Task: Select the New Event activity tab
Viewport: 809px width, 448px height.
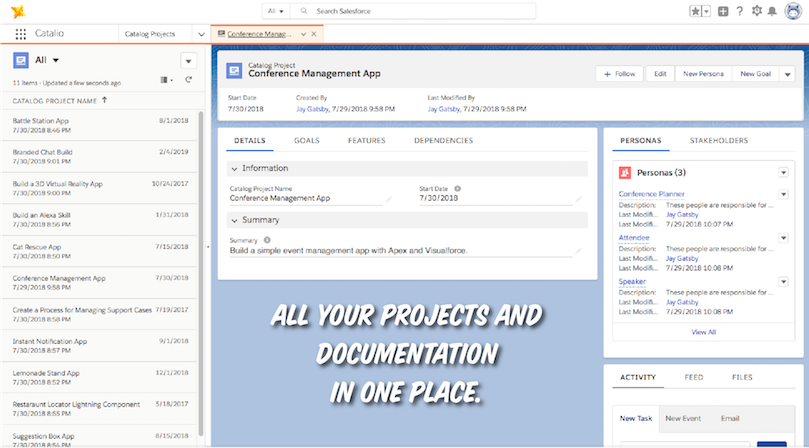Action: (683, 419)
